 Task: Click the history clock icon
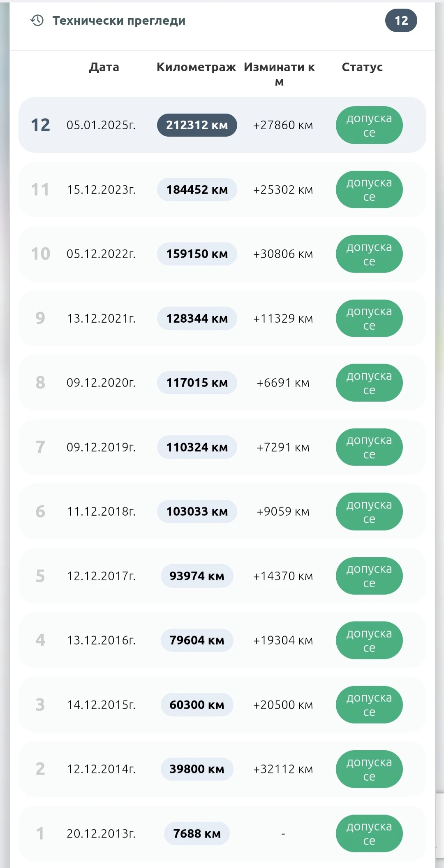(37, 20)
